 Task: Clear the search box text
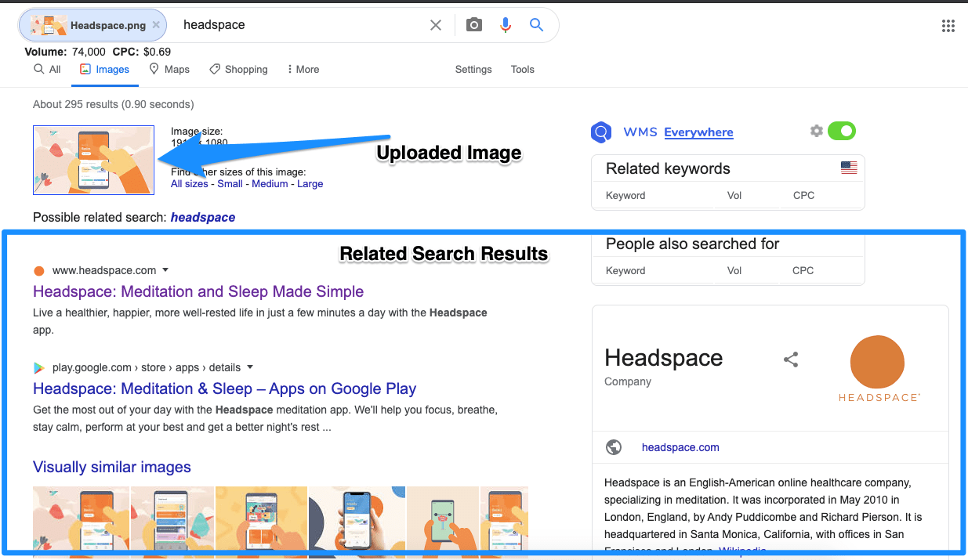(x=436, y=25)
